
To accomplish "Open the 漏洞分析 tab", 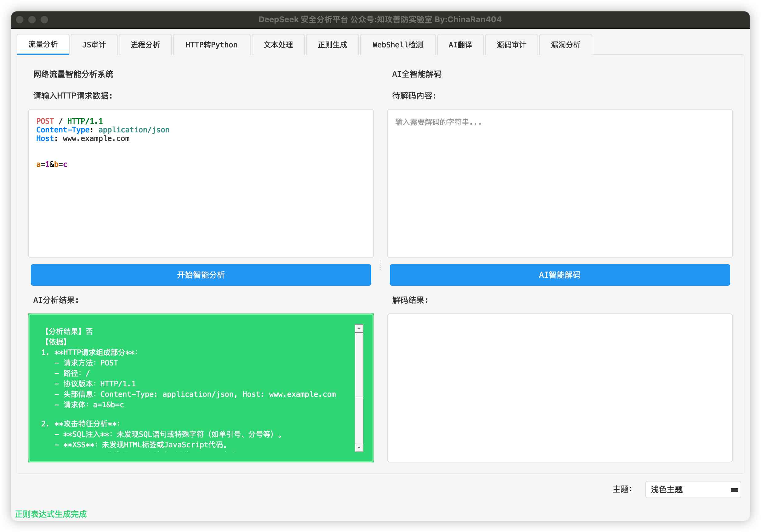I will (x=566, y=45).
